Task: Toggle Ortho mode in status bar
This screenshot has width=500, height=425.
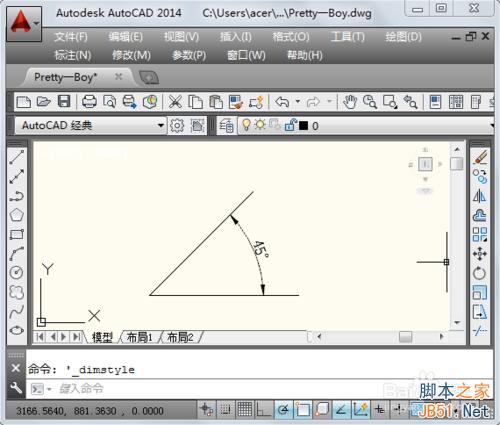Action: tap(264, 409)
